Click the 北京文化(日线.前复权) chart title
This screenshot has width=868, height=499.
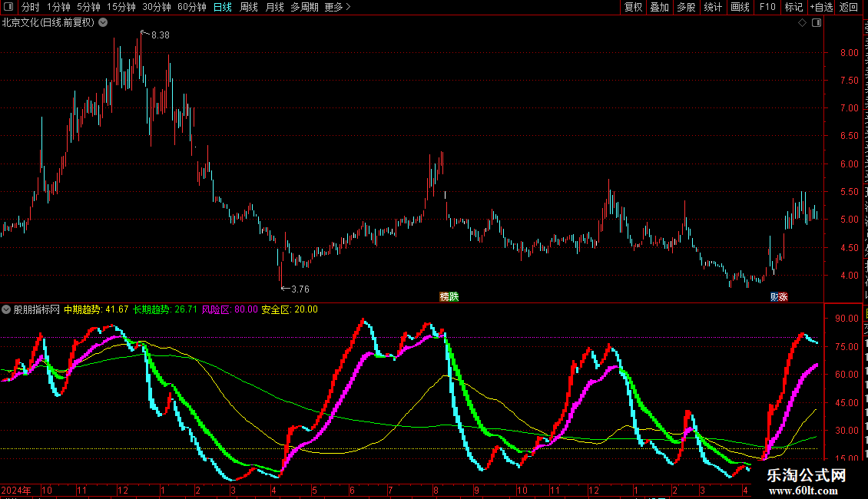pyautogui.click(x=48, y=23)
